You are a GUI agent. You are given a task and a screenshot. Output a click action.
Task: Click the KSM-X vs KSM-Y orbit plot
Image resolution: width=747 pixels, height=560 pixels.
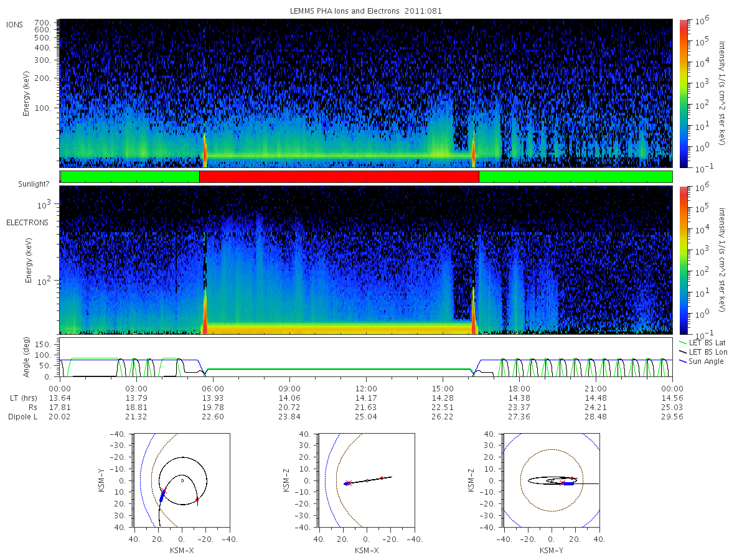182,480
